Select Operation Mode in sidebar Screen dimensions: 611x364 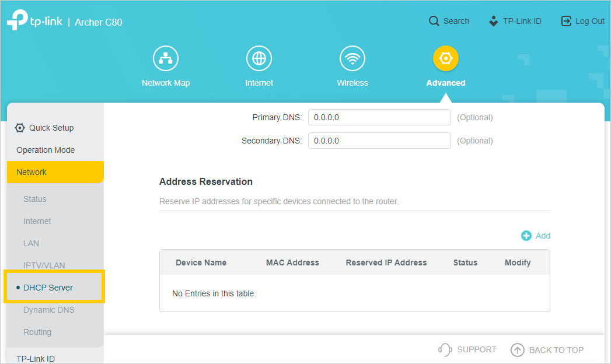point(46,150)
